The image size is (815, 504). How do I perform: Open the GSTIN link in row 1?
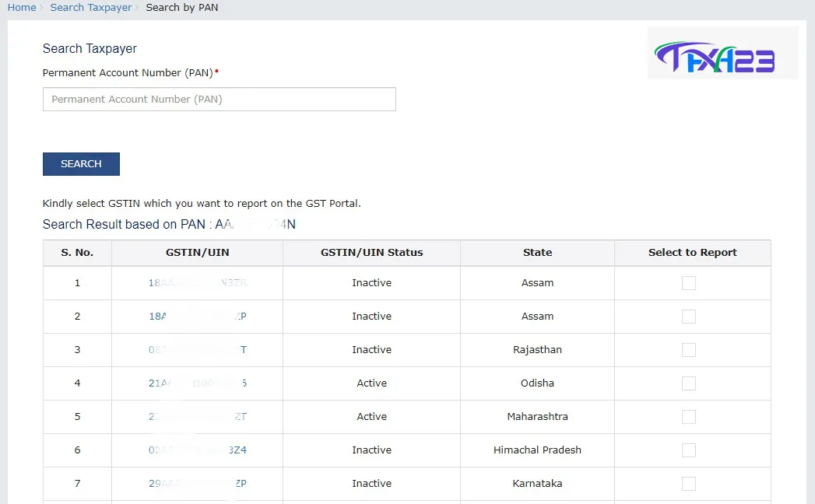[x=198, y=283]
